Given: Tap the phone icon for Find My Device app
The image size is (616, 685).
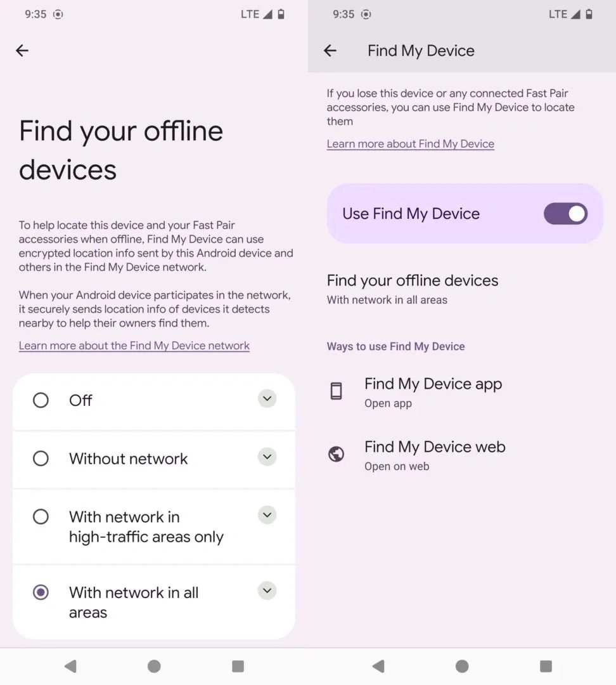Looking at the screenshot, I should (x=336, y=391).
